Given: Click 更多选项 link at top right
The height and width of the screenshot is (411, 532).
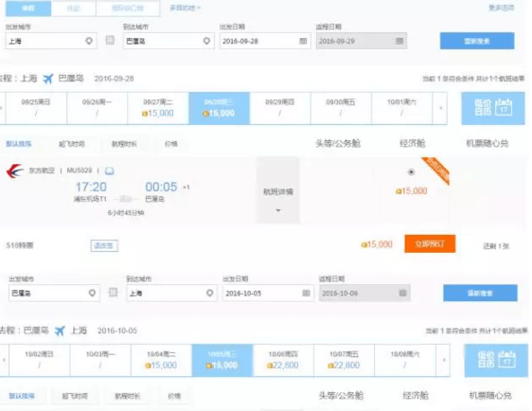Looking at the screenshot, I should (x=501, y=8).
